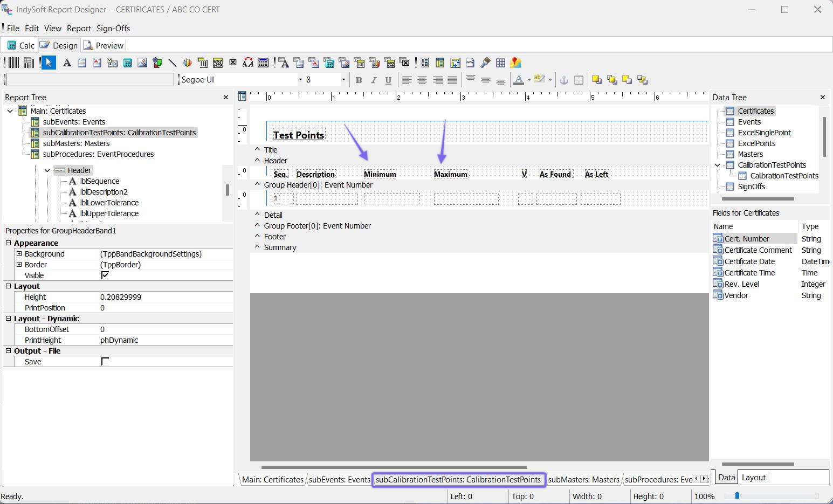Select the arrow pointer tool

coord(49,63)
